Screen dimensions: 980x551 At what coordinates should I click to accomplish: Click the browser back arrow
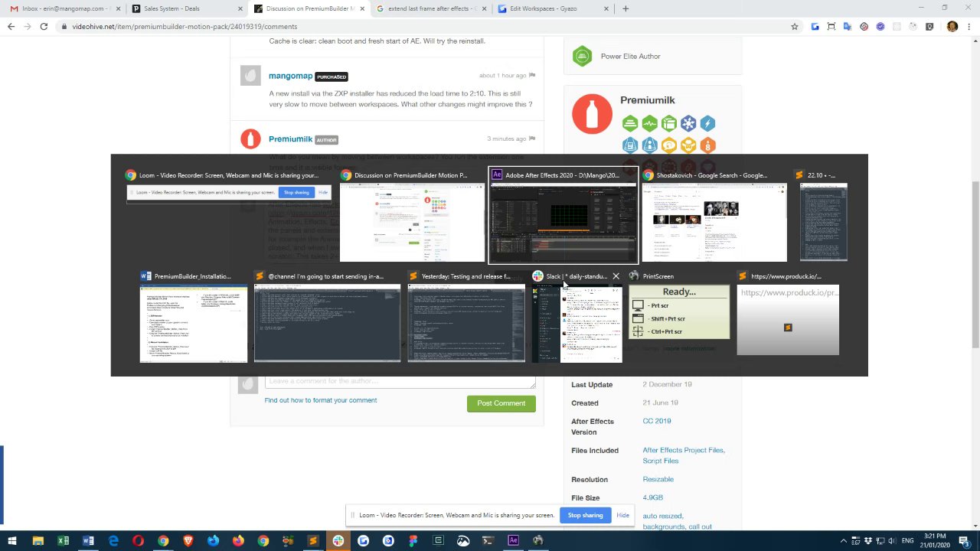(x=11, y=26)
